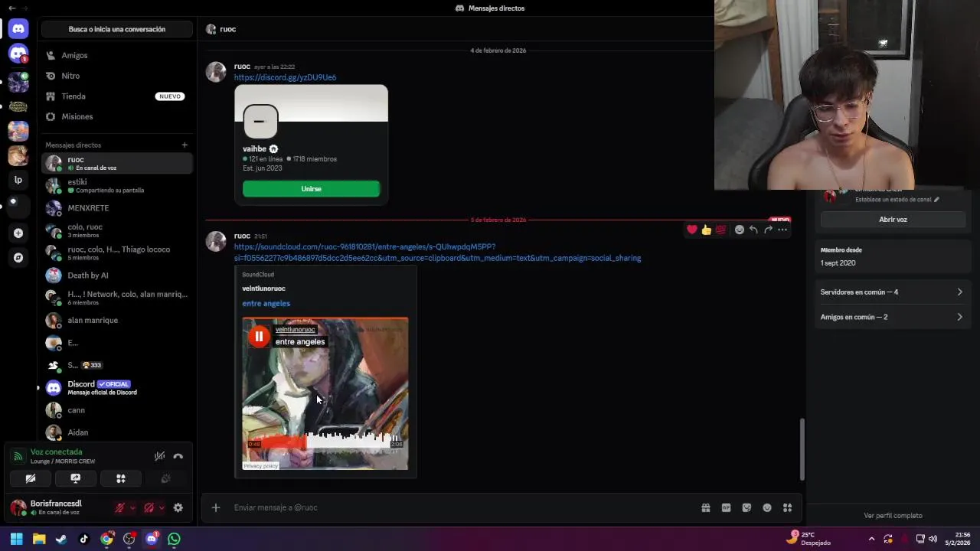The height and width of the screenshot is (551, 980).
Task: Expand Amigos en común list
Action: (891, 317)
